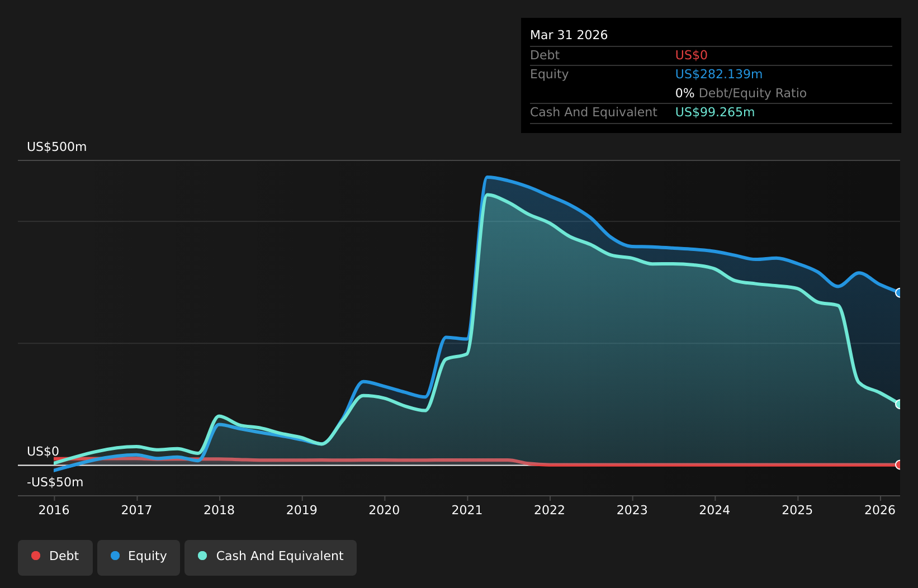Select the teal Cash endpoint marker on chart
Viewport: 918px width, 588px height.
pos(899,404)
